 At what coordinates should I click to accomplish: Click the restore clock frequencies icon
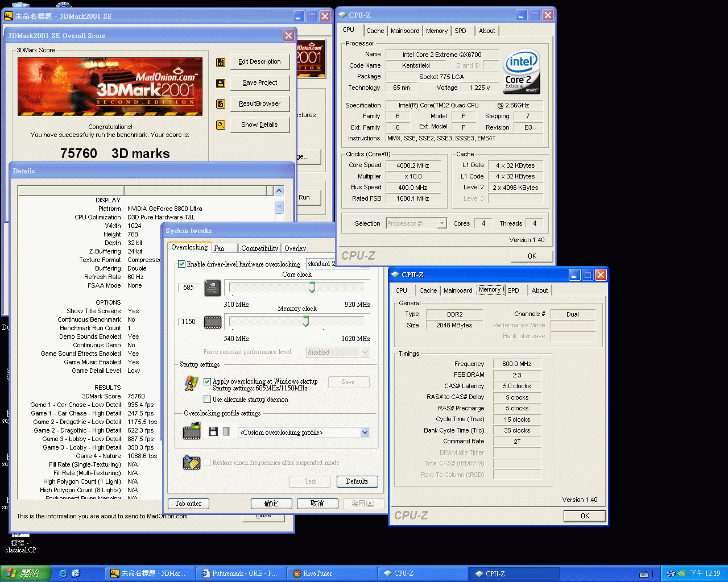click(x=192, y=462)
